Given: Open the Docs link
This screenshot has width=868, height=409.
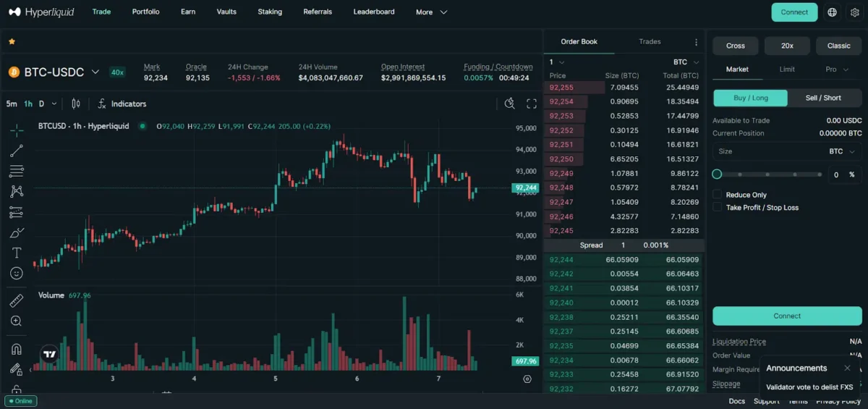Looking at the screenshot, I should [736, 401].
